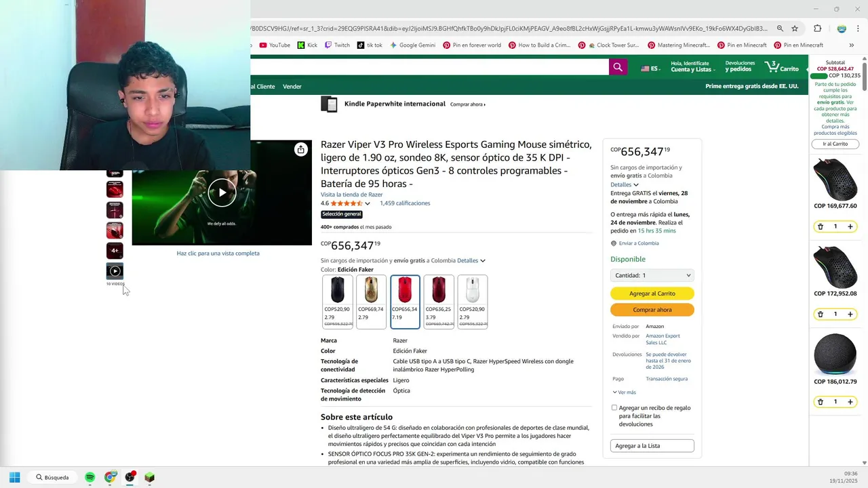This screenshot has width=868, height=488.
Task: Select the white mouse color swatch
Action: (473, 302)
